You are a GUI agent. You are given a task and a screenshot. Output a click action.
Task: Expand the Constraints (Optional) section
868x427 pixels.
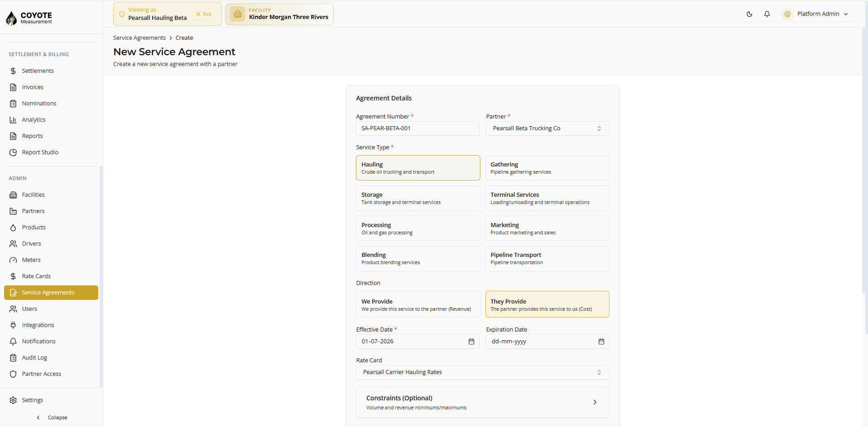tap(483, 402)
